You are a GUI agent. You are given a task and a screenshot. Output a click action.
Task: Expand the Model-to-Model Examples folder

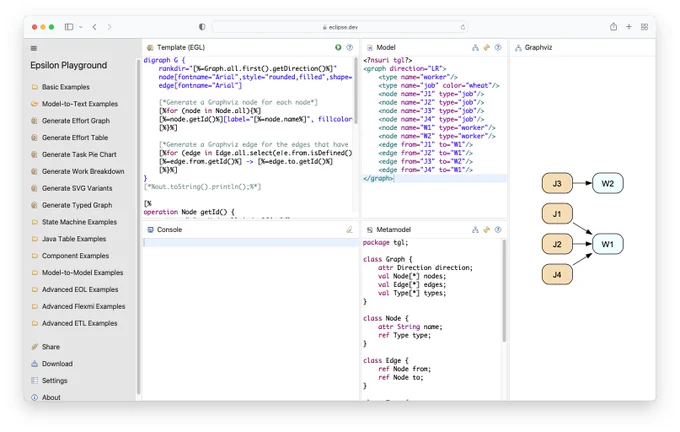(77, 273)
